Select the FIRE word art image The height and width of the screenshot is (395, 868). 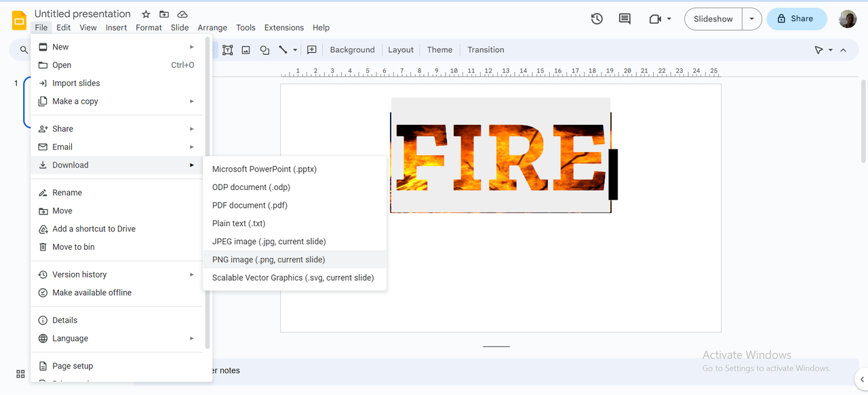point(500,155)
